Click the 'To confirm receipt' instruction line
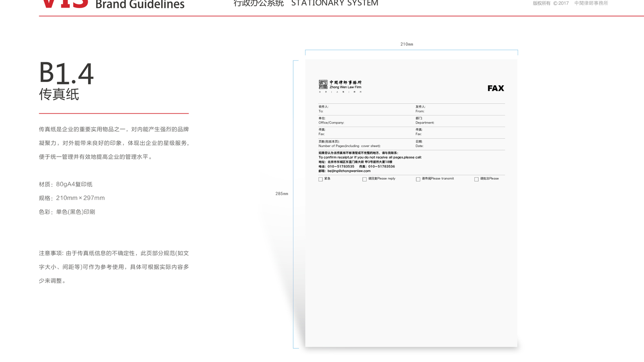Viewport: 644px width, 362px height. pyautogui.click(x=370, y=157)
